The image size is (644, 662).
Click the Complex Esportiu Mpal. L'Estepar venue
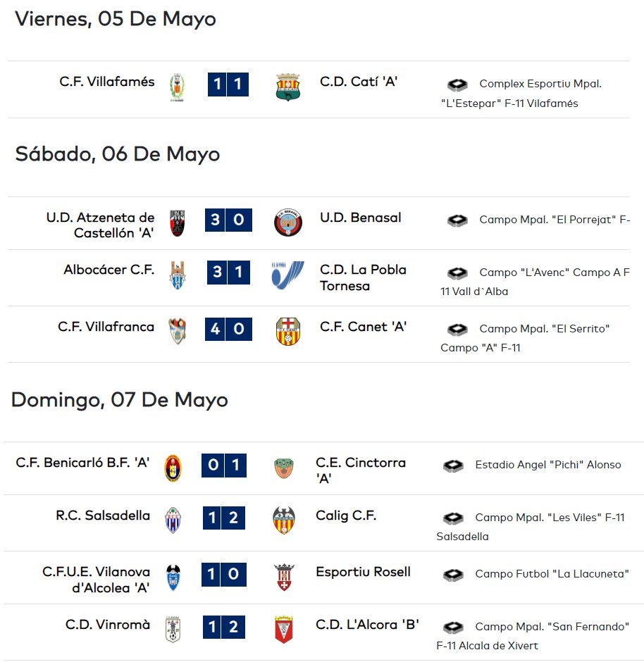tap(521, 93)
